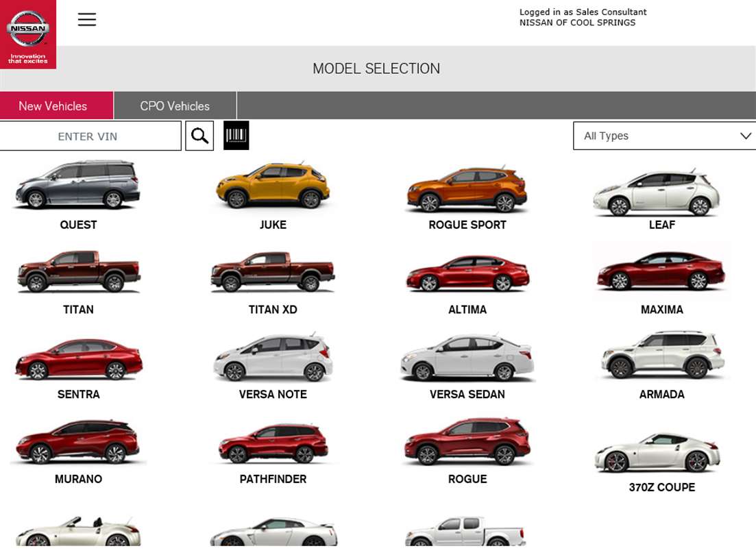Viewport: 756px width, 555px height.
Task: Click the ROGUE label under red SUV
Action: pos(467,479)
